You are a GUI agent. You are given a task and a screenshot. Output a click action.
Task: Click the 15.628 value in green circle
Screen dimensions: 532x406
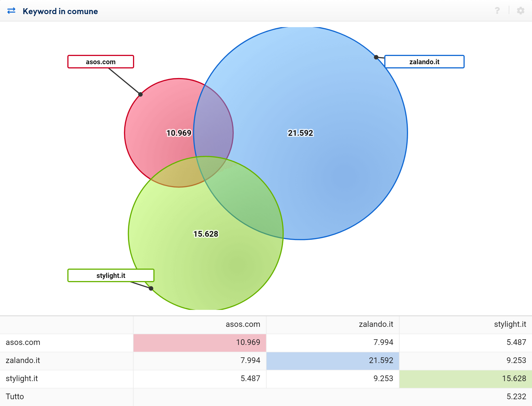coord(206,234)
